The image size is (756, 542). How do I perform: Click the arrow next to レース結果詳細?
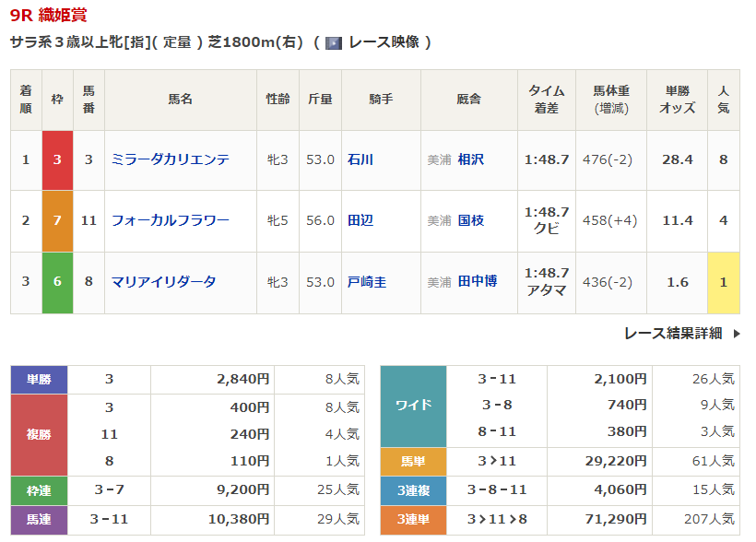[x=737, y=333]
